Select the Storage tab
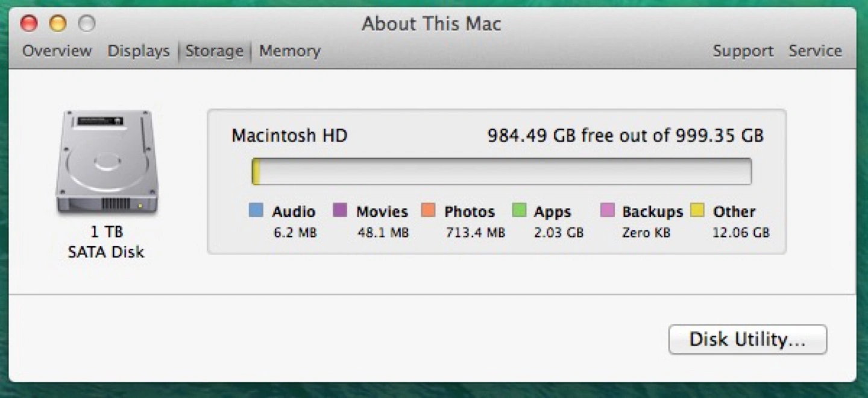 [x=215, y=51]
